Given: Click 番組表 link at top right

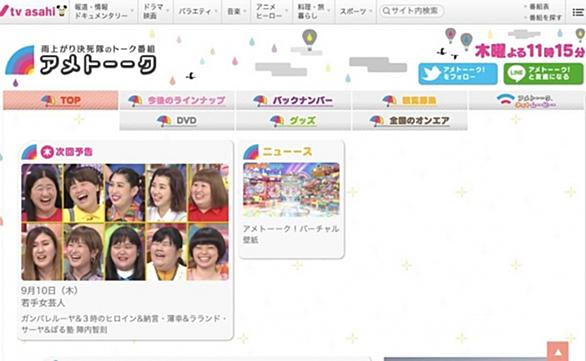Looking at the screenshot, I should [x=539, y=6].
